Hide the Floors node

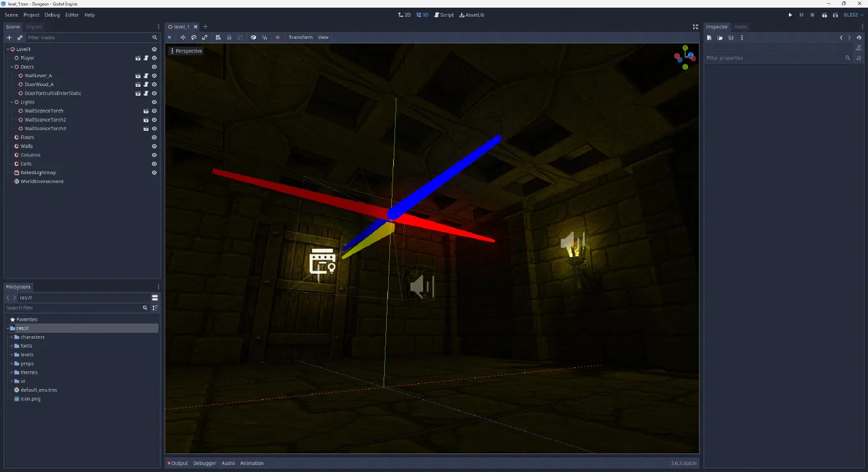tap(154, 137)
